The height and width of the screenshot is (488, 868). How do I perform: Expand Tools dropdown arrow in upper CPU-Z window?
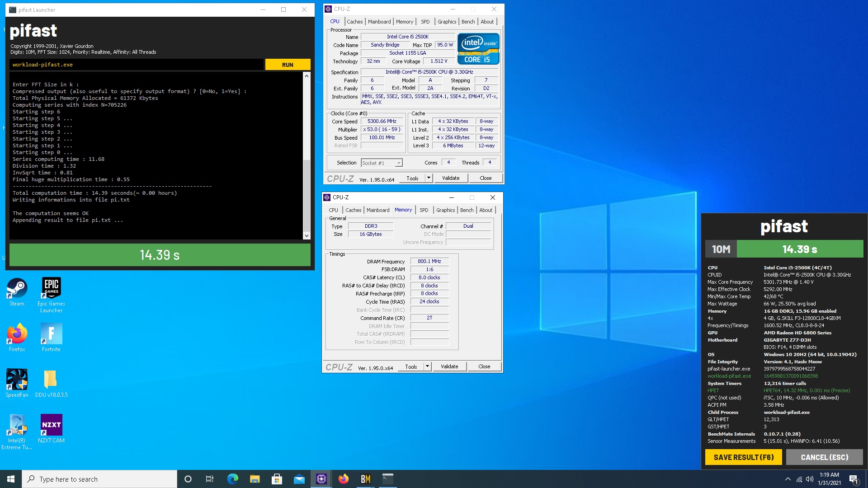429,178
